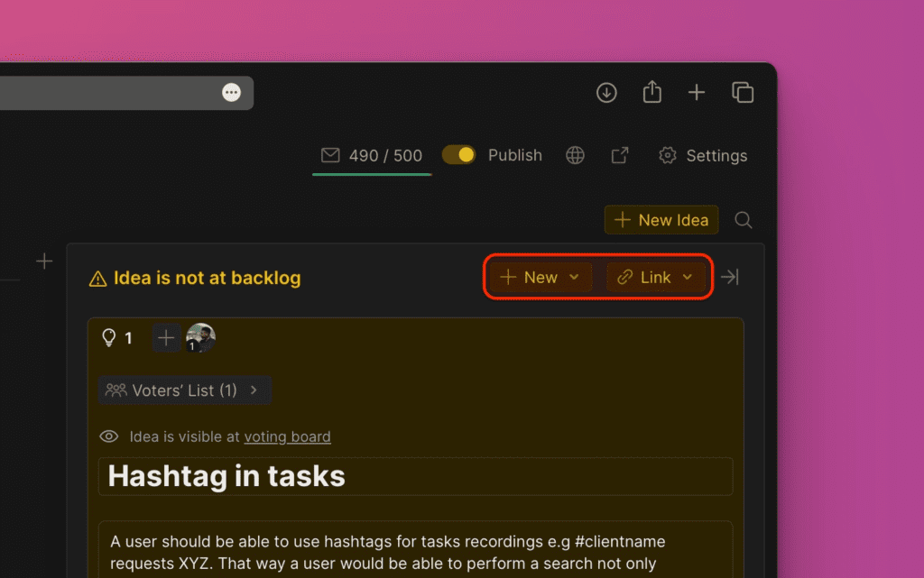Click the lightbulb vote icon
The width and height of the screenshot is (924, 578).
pyautogui.click(x=110, y=338)
